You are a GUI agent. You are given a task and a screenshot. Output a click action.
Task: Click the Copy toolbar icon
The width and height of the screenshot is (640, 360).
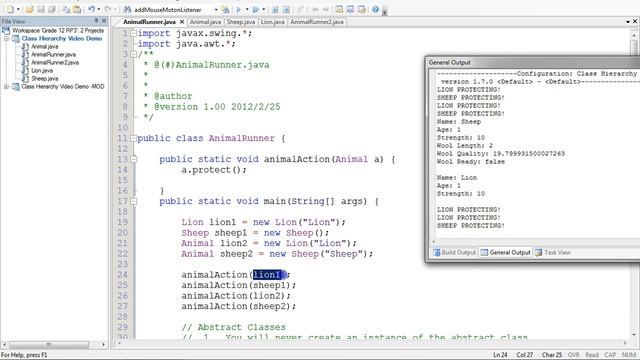66,9
